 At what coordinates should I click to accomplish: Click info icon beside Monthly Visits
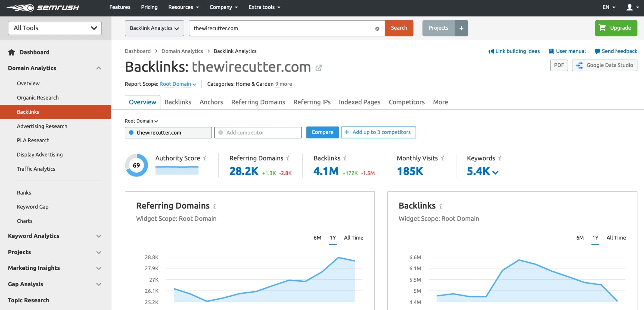pyautogui.click(x=443, y=158)
